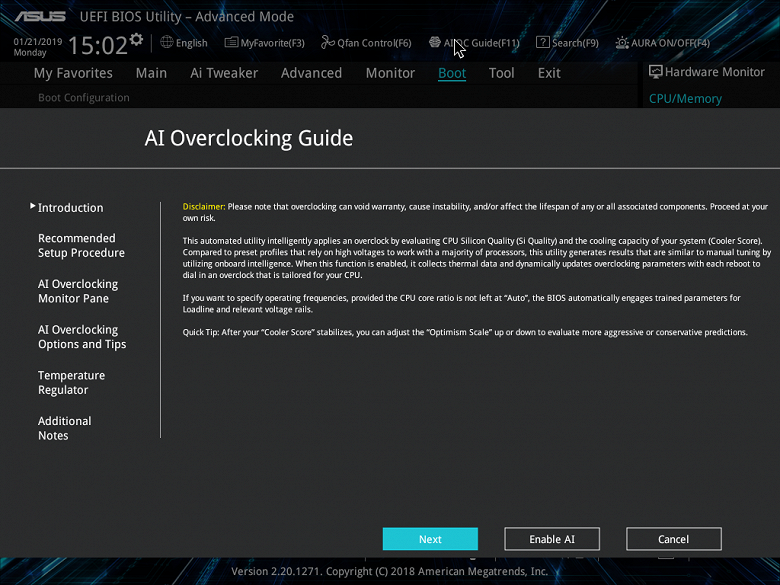Click the CPU/Memory heading
The width and height of the screenshot is (780, 585).
pyautogui.click(x=685, y=98)
